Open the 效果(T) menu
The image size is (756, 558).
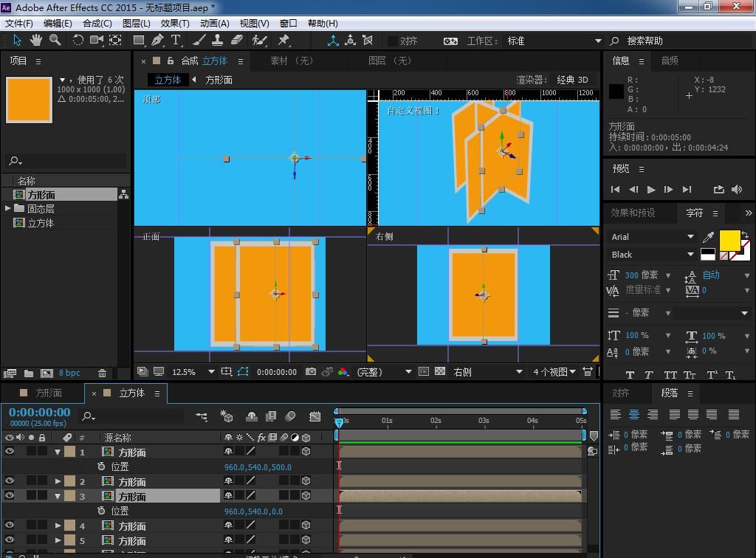tap(175, 24)
